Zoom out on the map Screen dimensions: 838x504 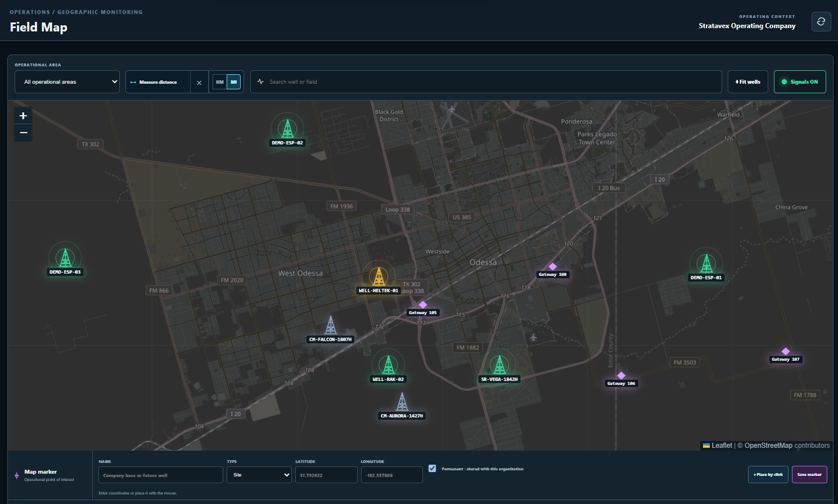23,133
